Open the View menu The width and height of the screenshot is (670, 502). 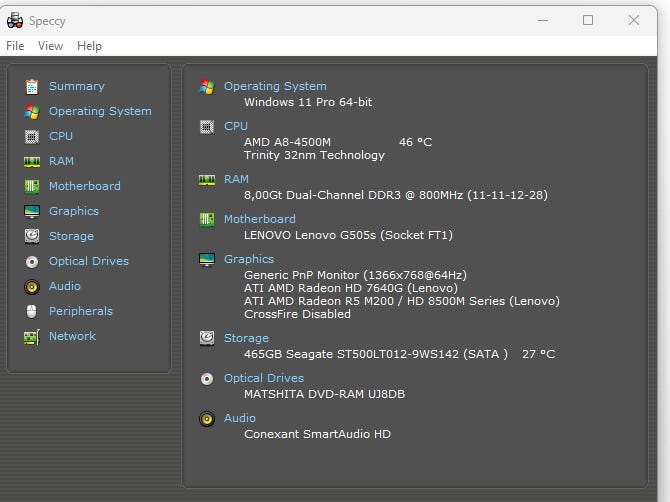[50, 46]
